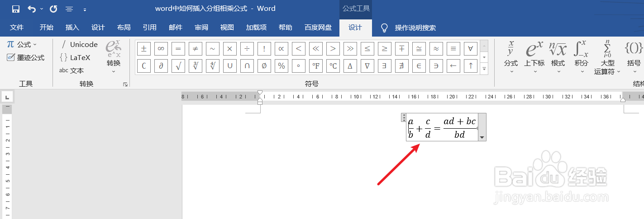
Task: Insert the degrees Fahrenheit °F symbol
Action: coord(316,66)
